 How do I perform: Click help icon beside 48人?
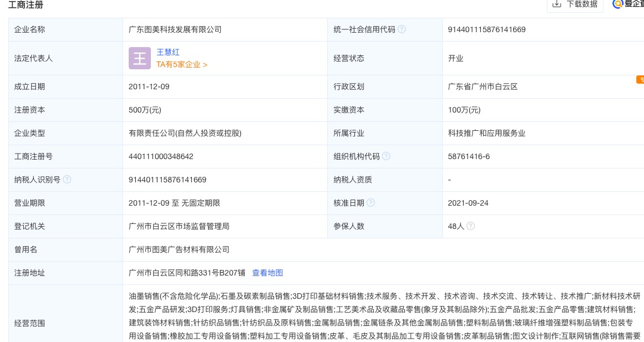471,226
